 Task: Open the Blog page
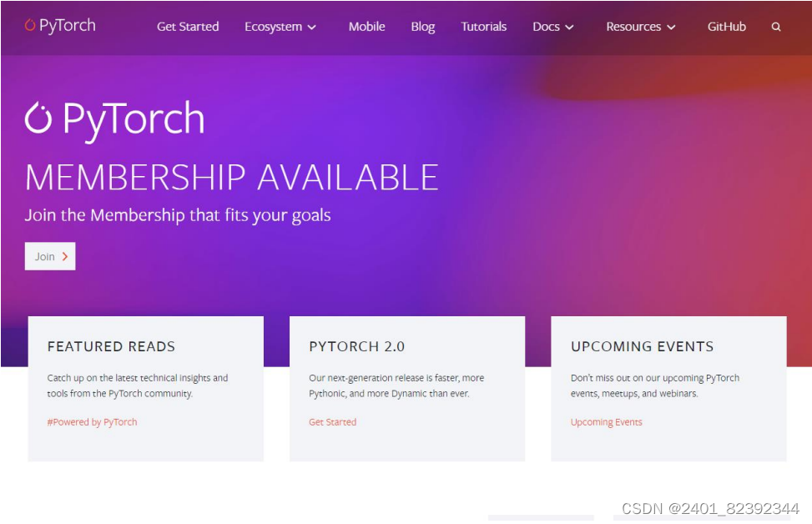point(422,27)
